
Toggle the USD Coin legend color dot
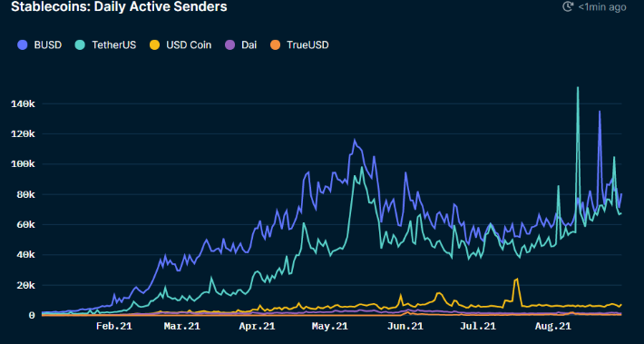154,44
